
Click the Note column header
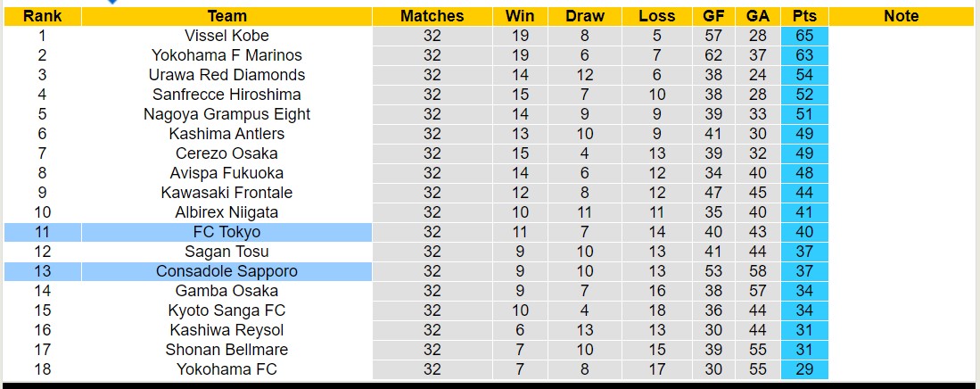(x=901, y=16)
